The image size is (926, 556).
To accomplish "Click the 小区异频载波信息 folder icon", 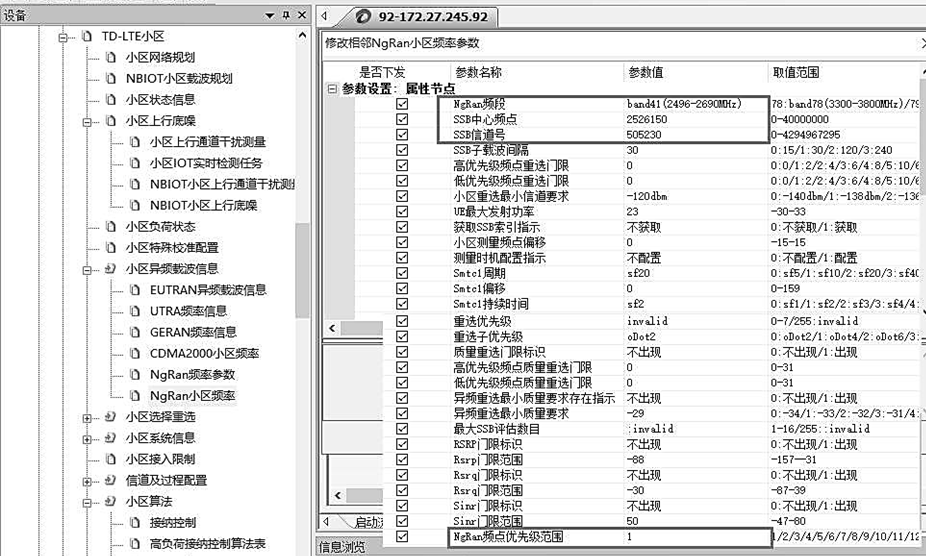I will click(x=110, y=269).
